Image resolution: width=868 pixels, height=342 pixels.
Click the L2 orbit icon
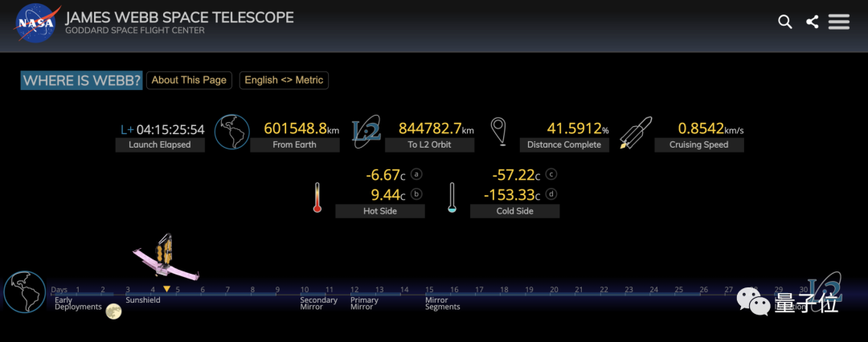[x=366, y=132]
